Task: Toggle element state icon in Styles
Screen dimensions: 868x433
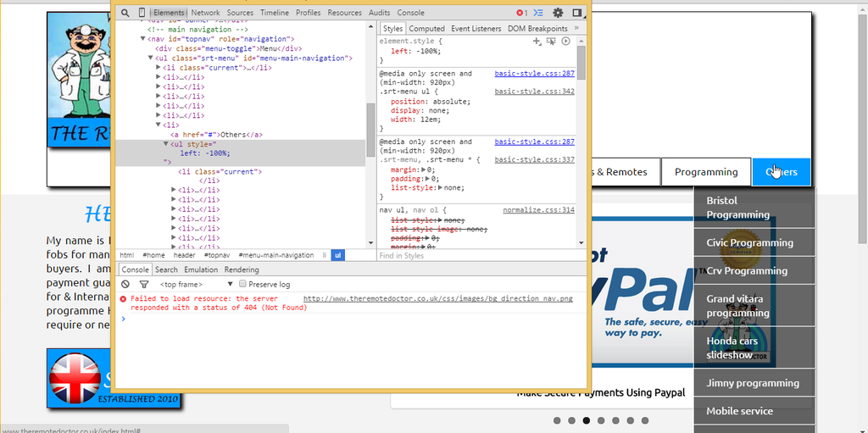Action: pyautogui.click(x=551, y=41)
